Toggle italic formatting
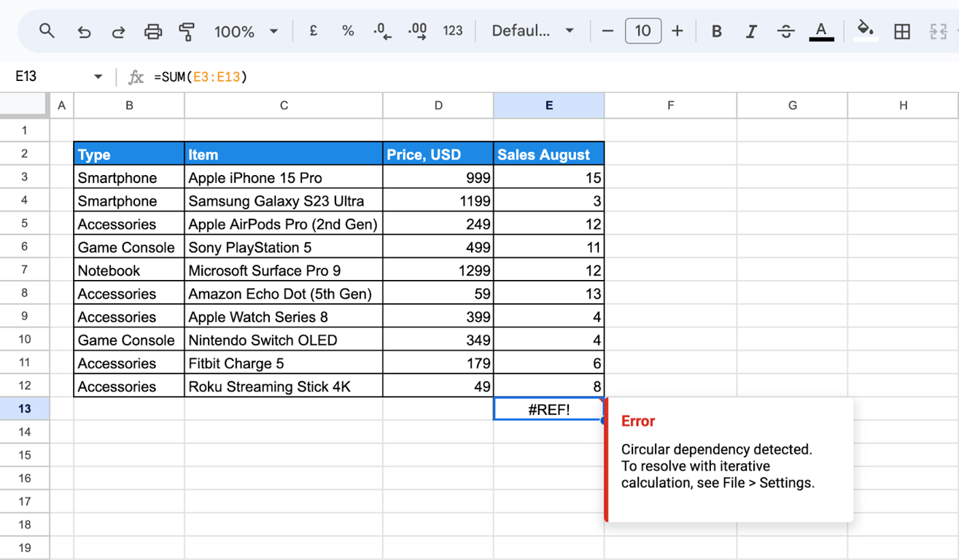This screenshot has width=959, height=560. [x=751, y=31]
